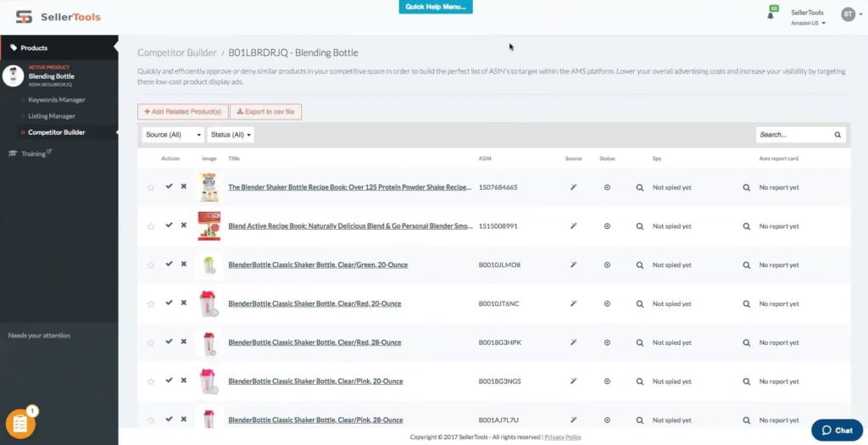Viewport: 868px width, 445px height.
Task: Click the SellerTools logo
Action: click(58, 17)
